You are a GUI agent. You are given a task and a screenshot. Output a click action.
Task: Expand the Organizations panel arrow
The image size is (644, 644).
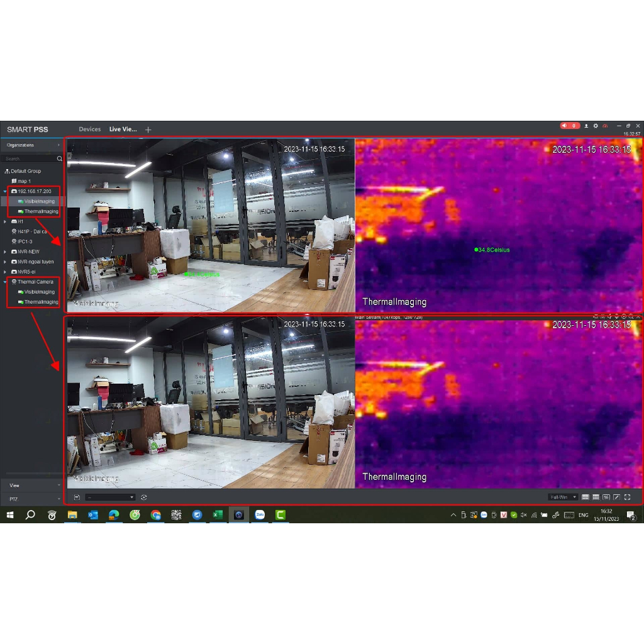58,145
